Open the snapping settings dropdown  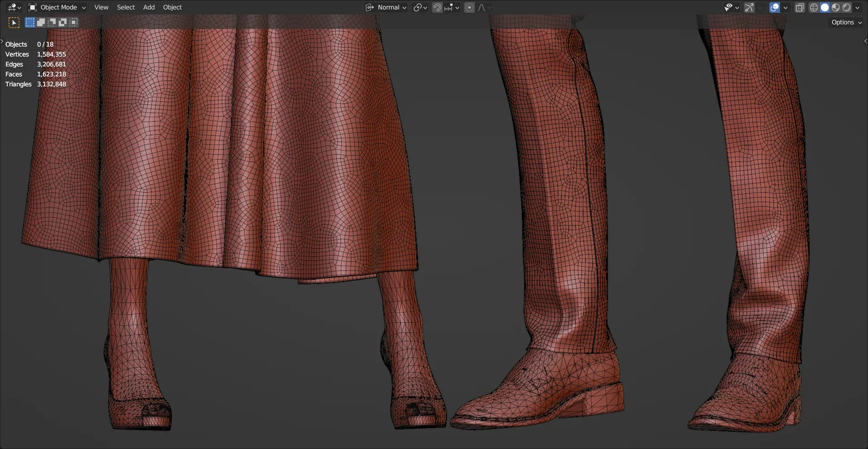(x=452, y=7)
